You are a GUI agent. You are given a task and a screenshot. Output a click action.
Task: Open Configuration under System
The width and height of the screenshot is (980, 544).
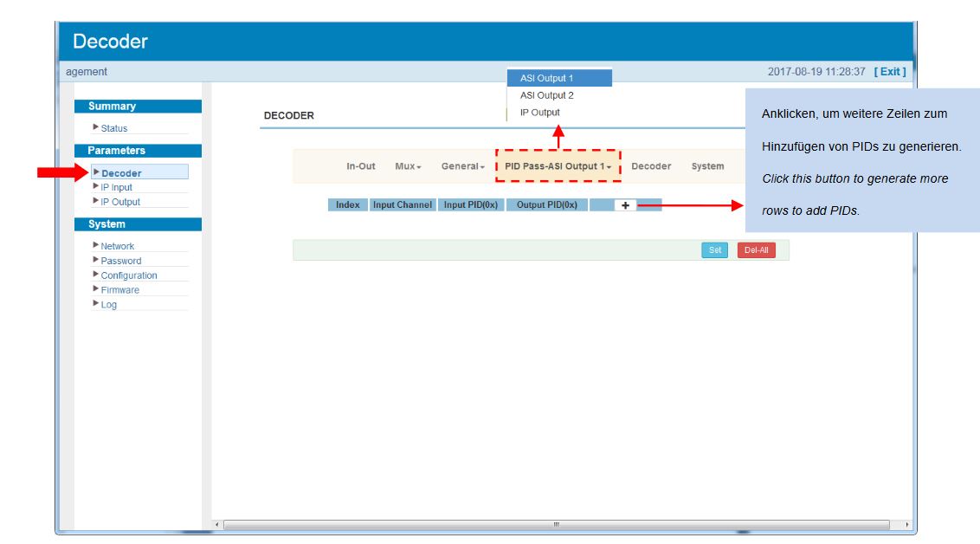tap(128, 275)
